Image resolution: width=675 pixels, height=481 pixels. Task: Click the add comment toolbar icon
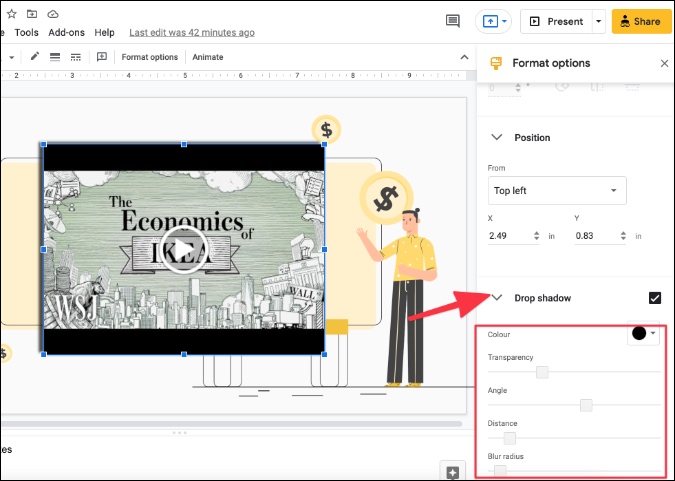pyautogui.click(x=102, y=57)
